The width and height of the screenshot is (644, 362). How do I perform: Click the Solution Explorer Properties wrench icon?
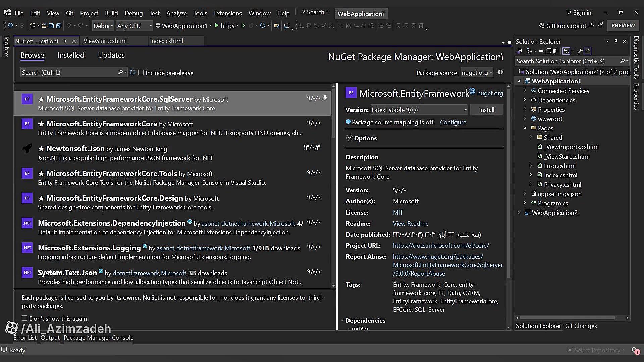point(580,51)
